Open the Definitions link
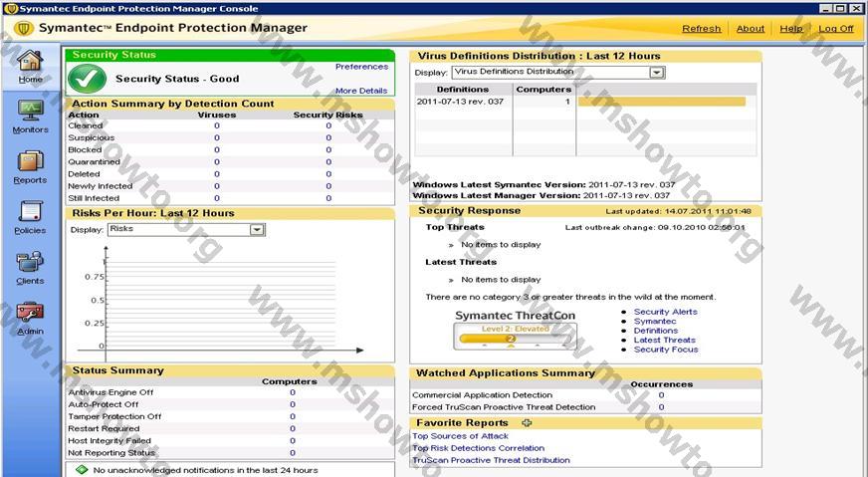 [655, 331]
